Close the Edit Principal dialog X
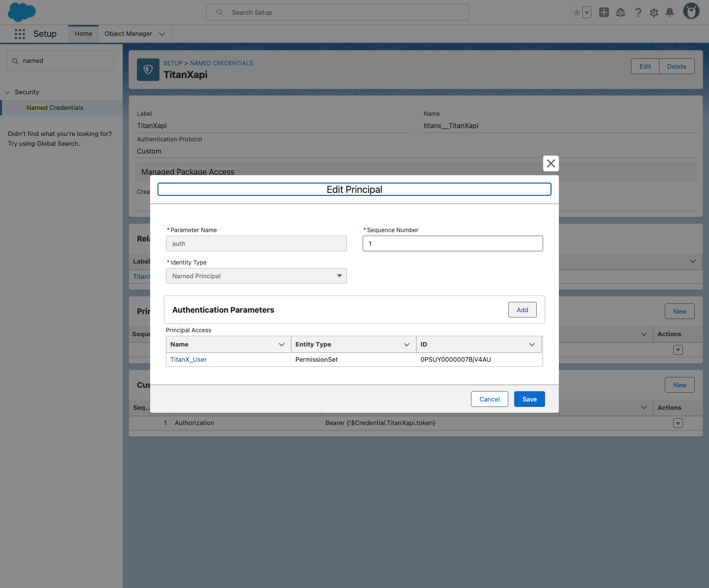The width and height of the screenshot is (709, 588). (551, 163)
